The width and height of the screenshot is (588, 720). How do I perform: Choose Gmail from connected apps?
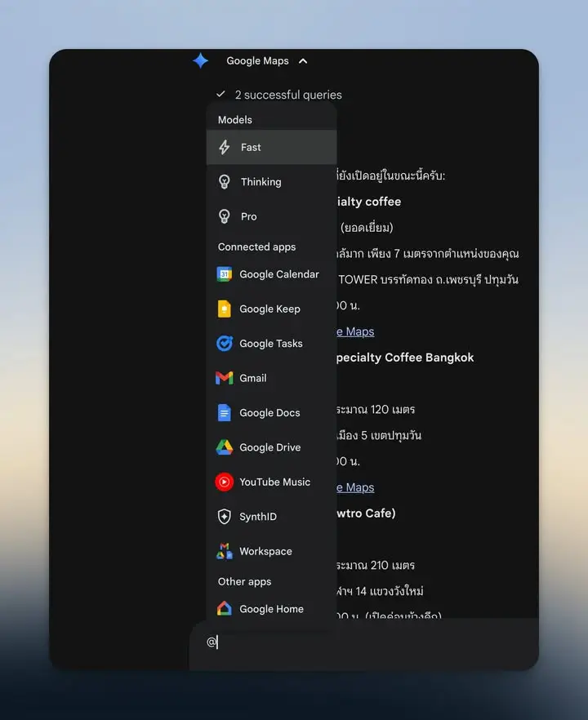click(x=271, y=378)
